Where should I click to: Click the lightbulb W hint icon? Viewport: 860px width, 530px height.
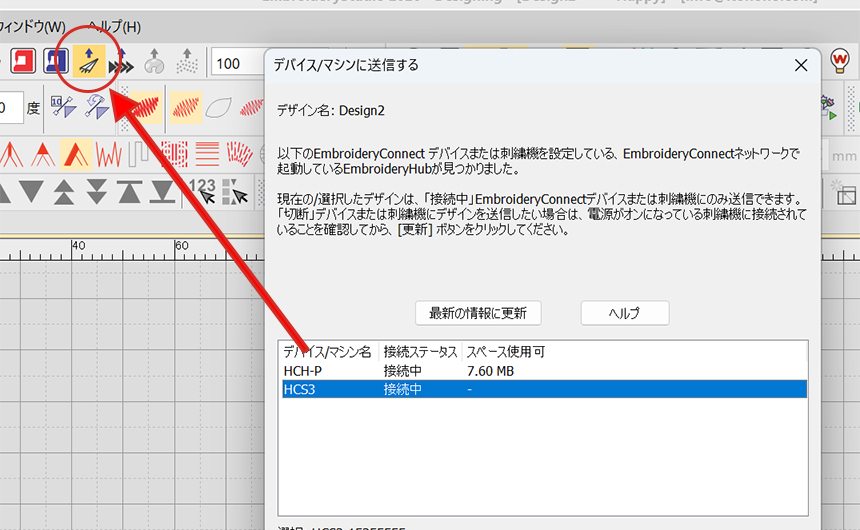(x=840, y=60)
